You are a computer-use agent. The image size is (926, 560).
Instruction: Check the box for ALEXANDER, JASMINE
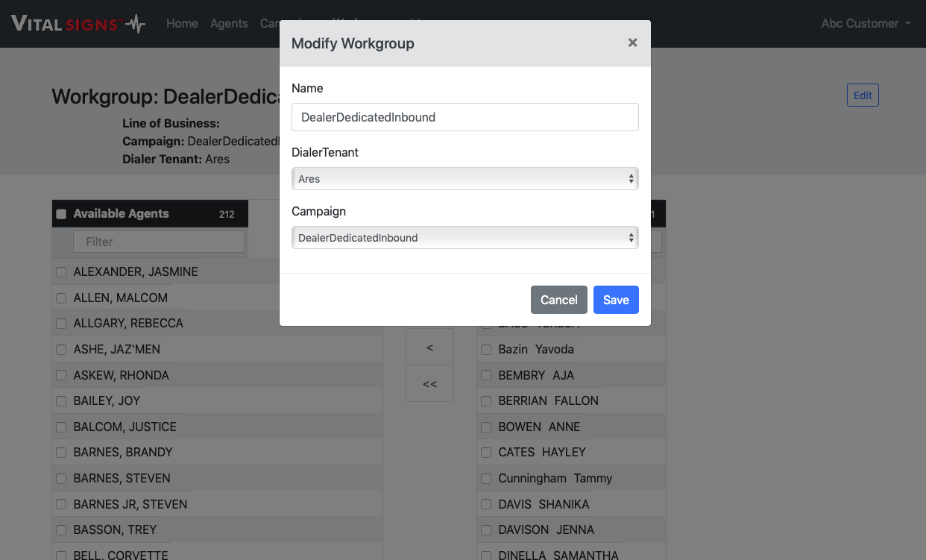[x=61, y=272]
